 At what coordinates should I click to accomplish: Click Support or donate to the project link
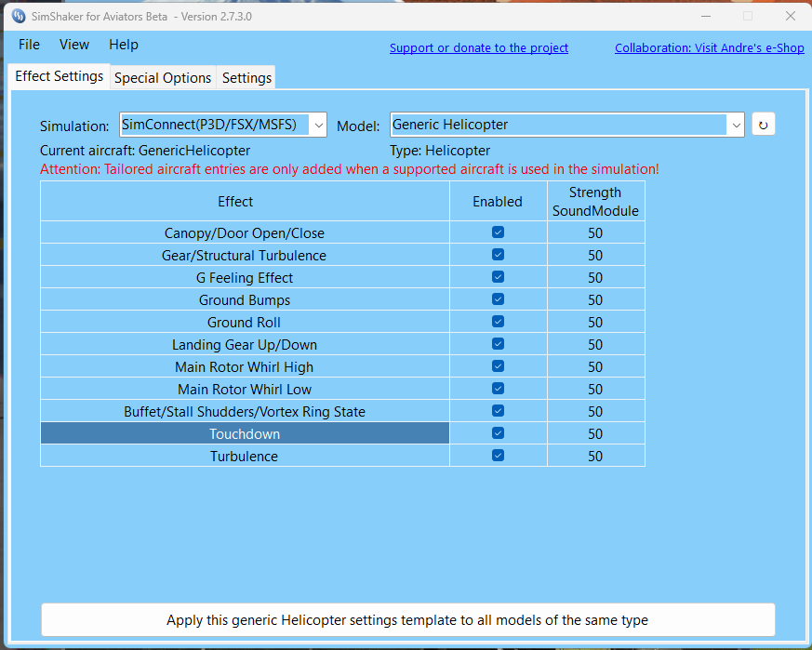tap(478, 47)
